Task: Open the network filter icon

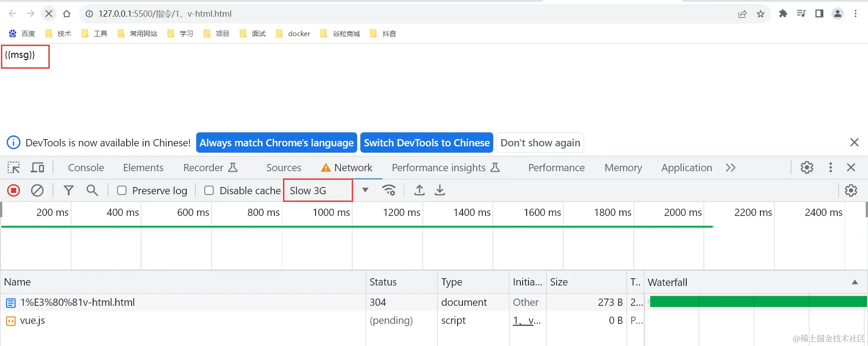Action: 68,191
